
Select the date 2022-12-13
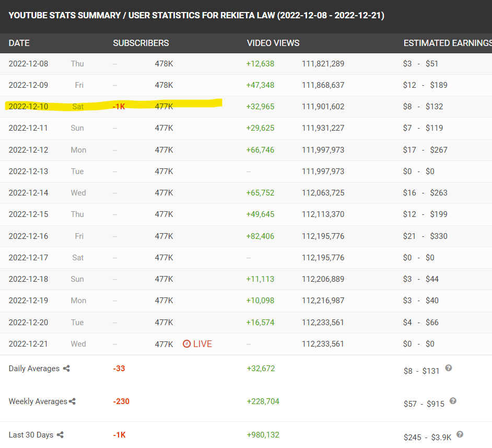28,171
